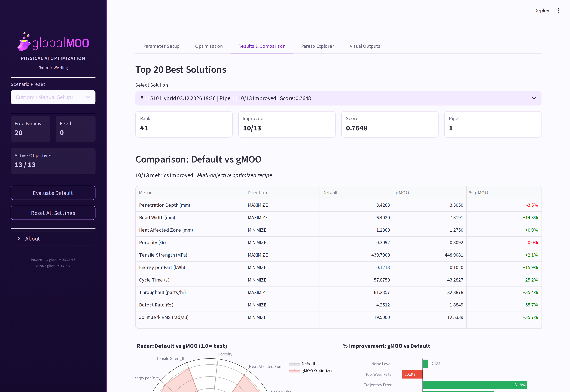Viewport: 570px width, 392px height.
Task: Click the Free Params 20 card
Action: pos(30,129)
